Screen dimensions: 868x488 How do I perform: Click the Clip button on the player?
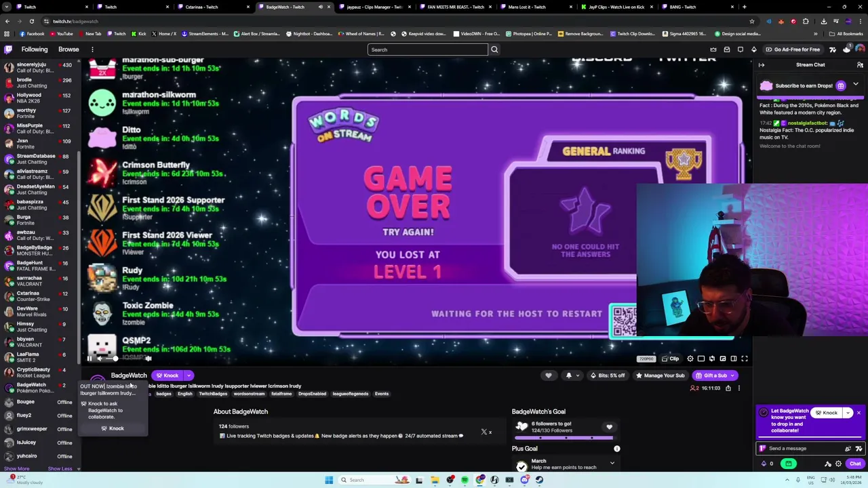point(671,359)
